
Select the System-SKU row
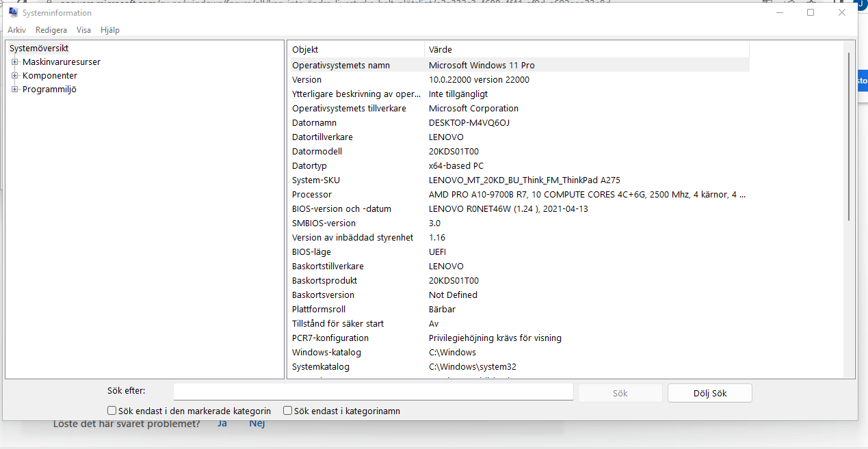pos(518,180)
